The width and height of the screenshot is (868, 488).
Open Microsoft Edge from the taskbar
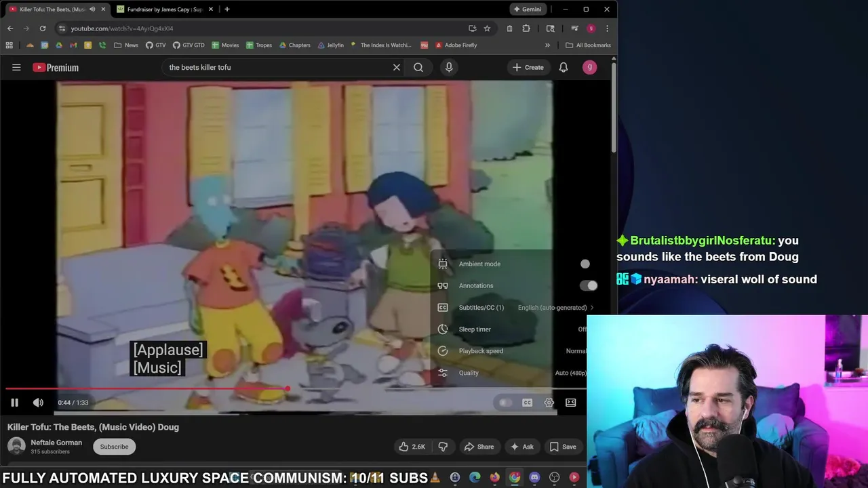tap(475, 477)
